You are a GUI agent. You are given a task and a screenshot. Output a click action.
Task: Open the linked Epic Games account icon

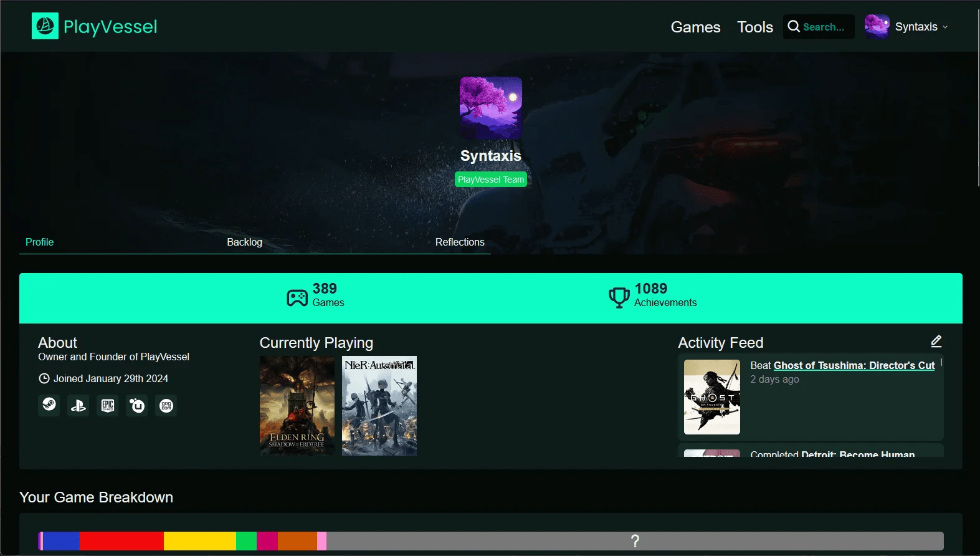(x=108, y=406)
